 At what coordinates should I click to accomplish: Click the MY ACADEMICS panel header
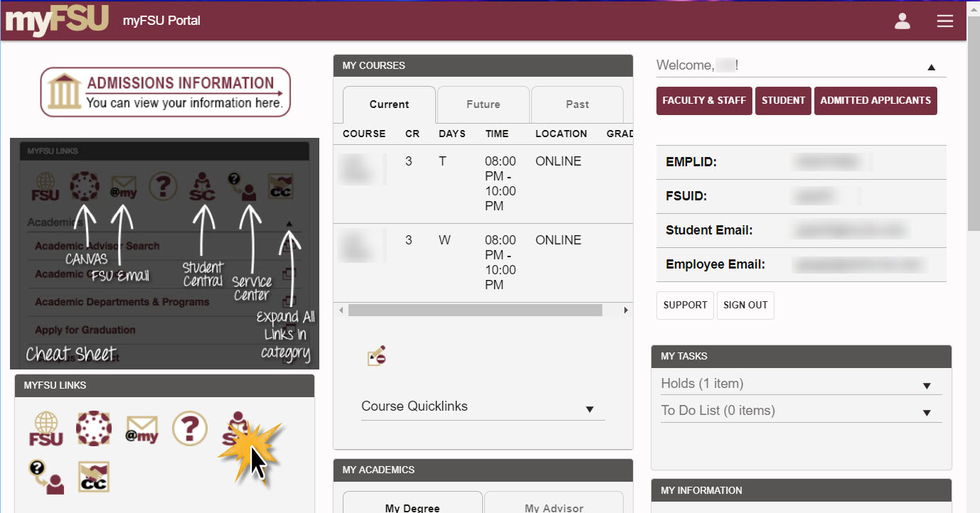point(483,470)
